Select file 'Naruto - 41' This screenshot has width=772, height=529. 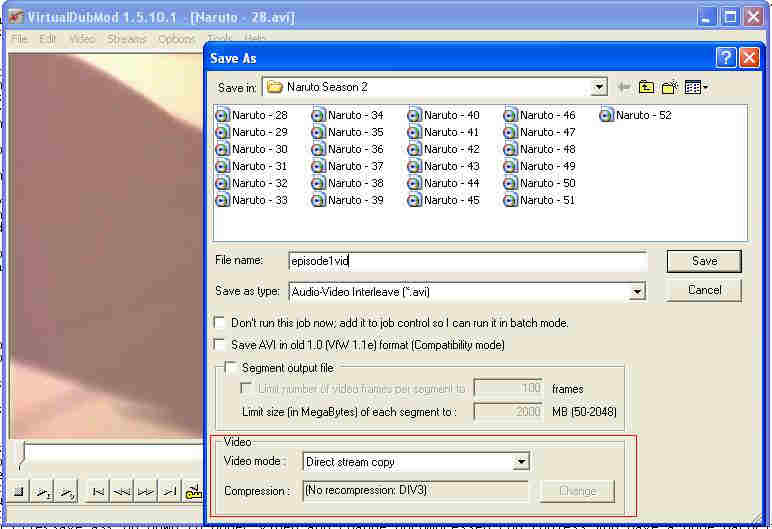click(444, 132)
